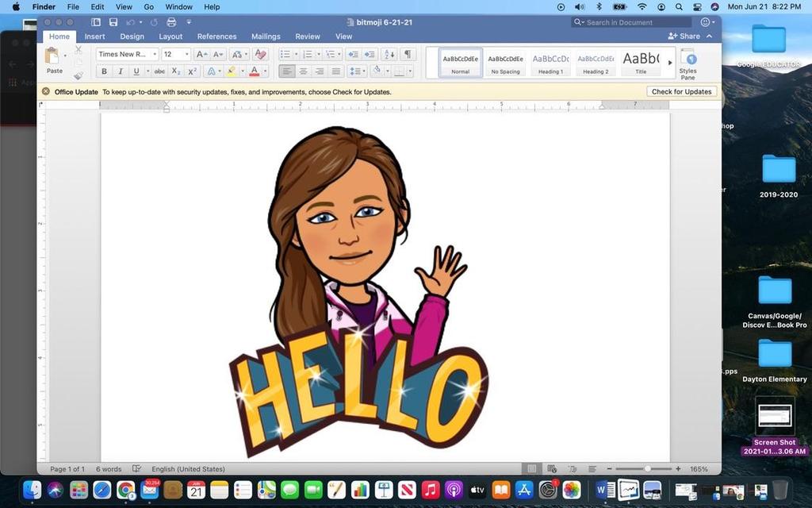Click the Sort A-Z icon
This screenshot has height=508, width=812.
[x=389, y=54]
